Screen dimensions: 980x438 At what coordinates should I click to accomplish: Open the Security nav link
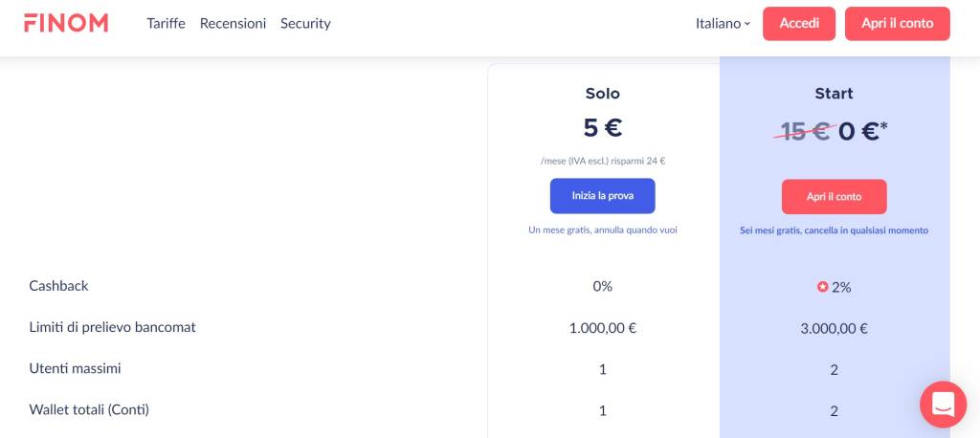coord(305,23)
